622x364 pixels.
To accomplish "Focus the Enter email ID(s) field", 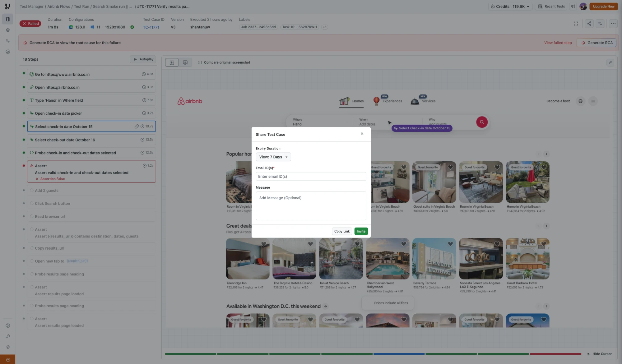I will [311, 176].
